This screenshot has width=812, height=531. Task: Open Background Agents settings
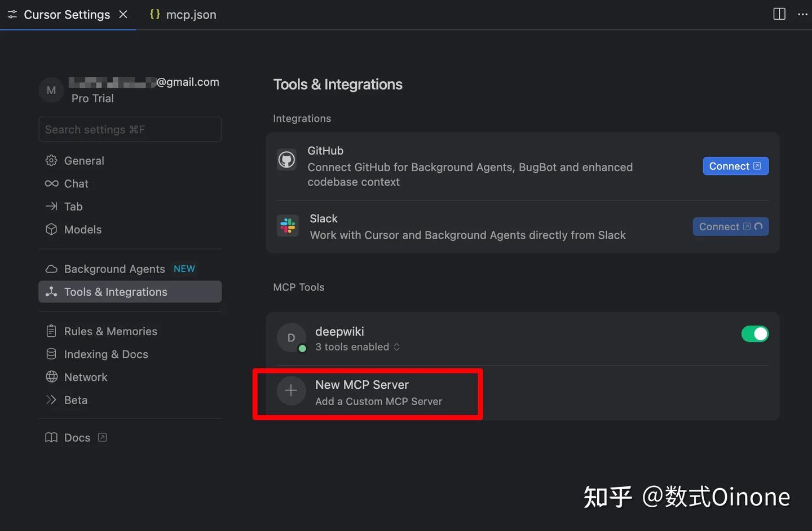click(x=114, y=269)
